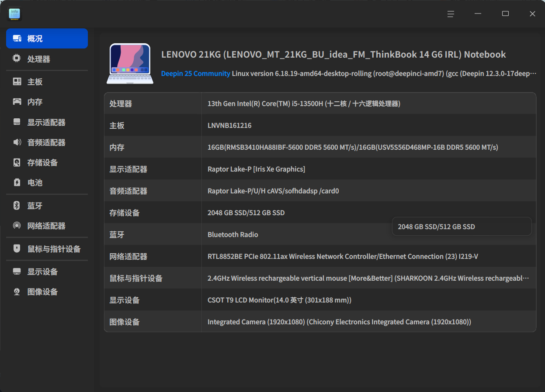Screen dimensions: 545x392
Task: Click the audio adapter (音频适配器) speaker icon
Action: tap(17, 142)
